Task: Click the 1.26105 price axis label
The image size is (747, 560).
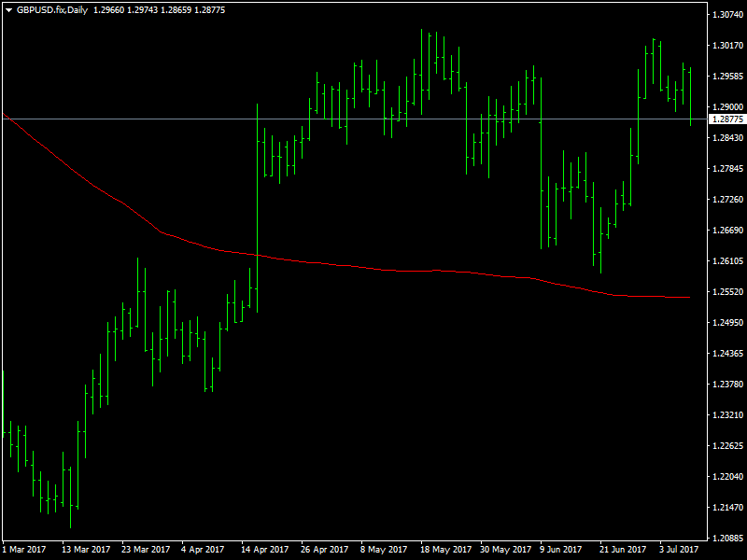Action: (727, 261)
